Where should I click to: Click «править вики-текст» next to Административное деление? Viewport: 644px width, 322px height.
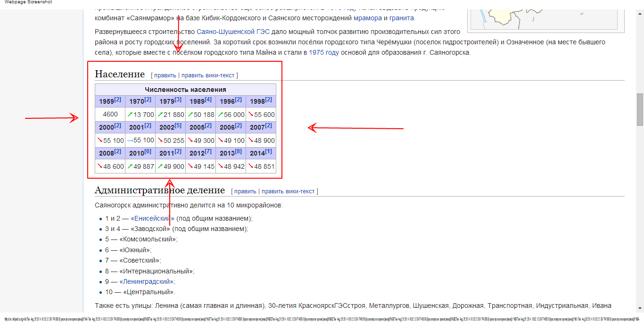(x=289, y=191)
